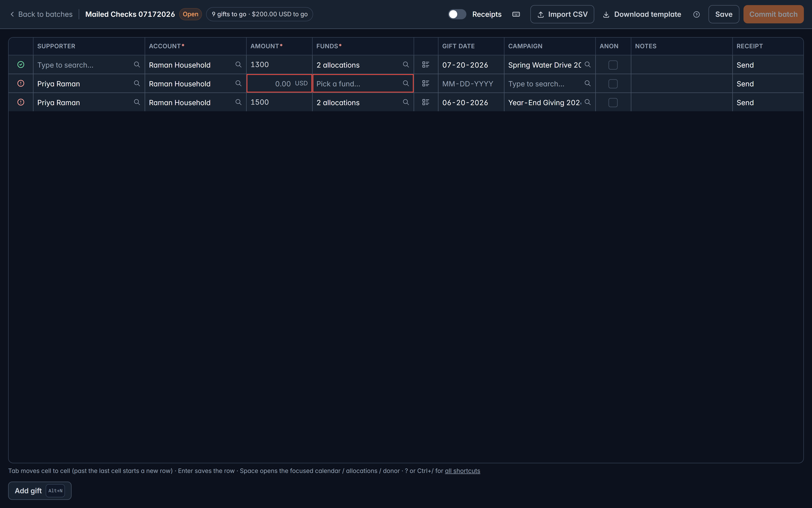The image size is (812, 508).
Task: Open Year-End Giving campaign selector
Action: (550, 102)
